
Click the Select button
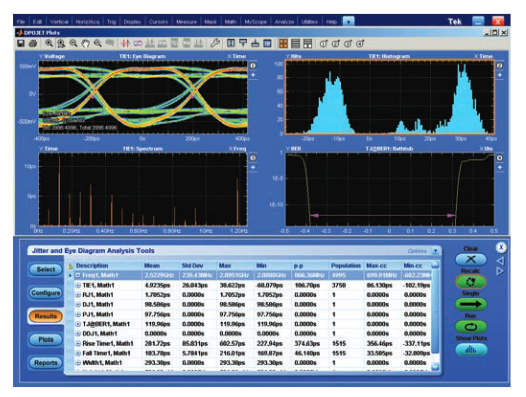pos(46,269)
